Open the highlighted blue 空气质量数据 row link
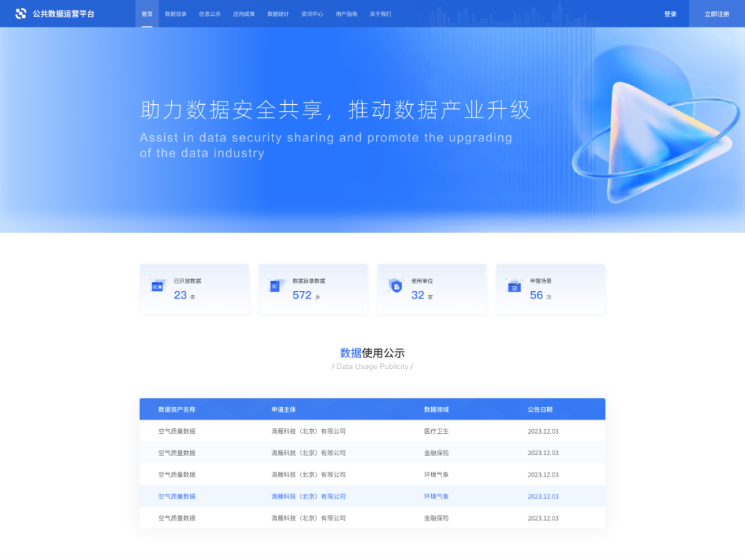Screen dimensions: 745x560 click(177, 497)
